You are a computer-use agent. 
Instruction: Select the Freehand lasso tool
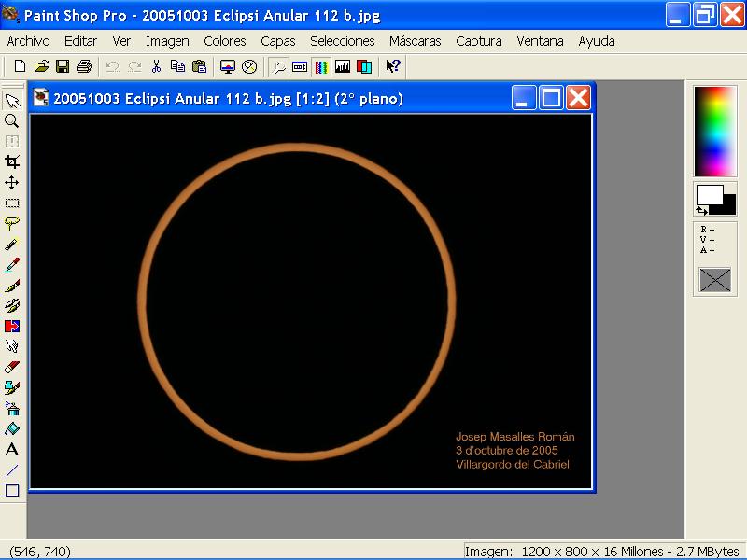12,223
